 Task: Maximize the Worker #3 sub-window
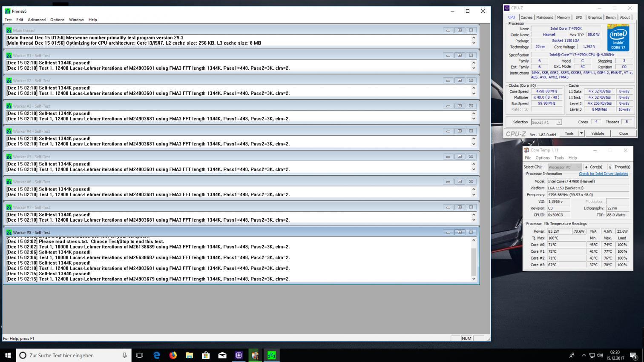click(460, 106)
